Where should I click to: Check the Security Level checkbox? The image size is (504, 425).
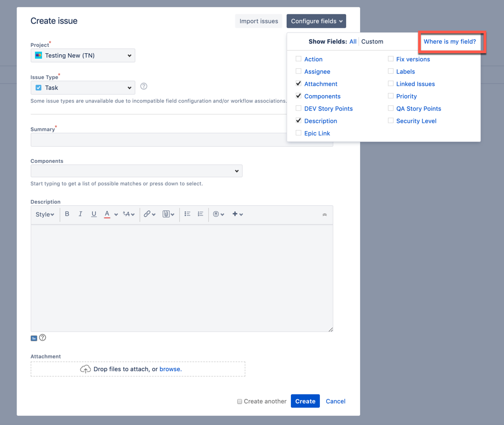click(x=391, y=120)
